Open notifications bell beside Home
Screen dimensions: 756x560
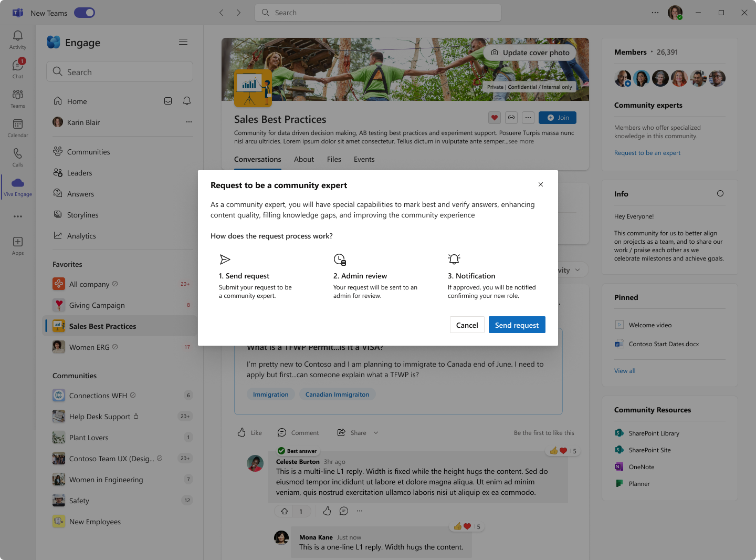click(187, 101)
